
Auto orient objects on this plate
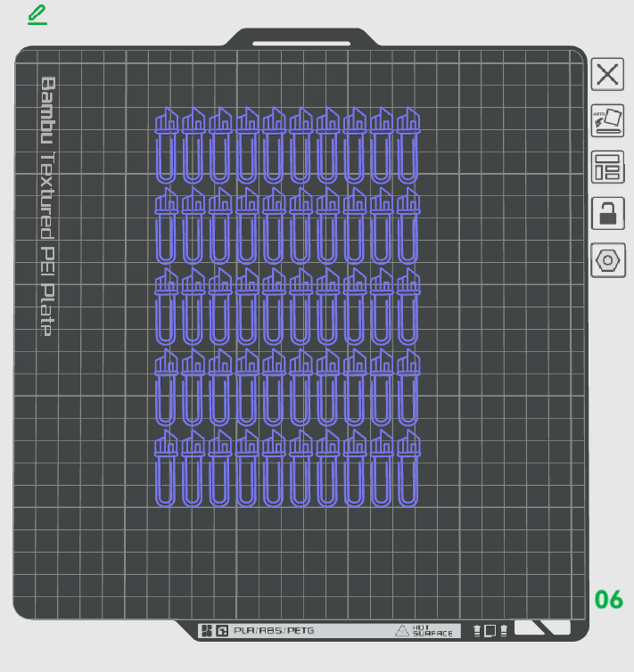click(x=607, y=120)
